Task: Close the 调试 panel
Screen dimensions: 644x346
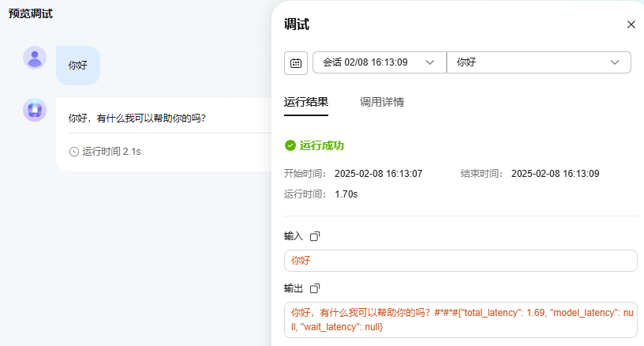Action: coord(631,24)
